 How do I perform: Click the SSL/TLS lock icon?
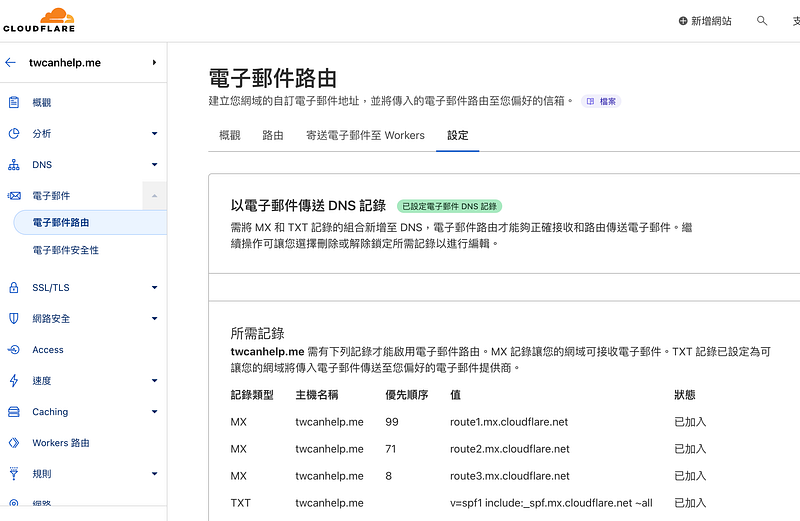(x=14, y=288)
